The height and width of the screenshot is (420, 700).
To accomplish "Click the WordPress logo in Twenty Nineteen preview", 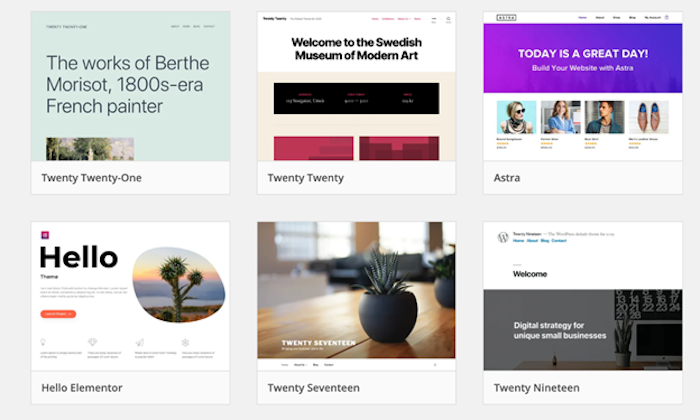I will pyautogui.click(x=503, y=237).
